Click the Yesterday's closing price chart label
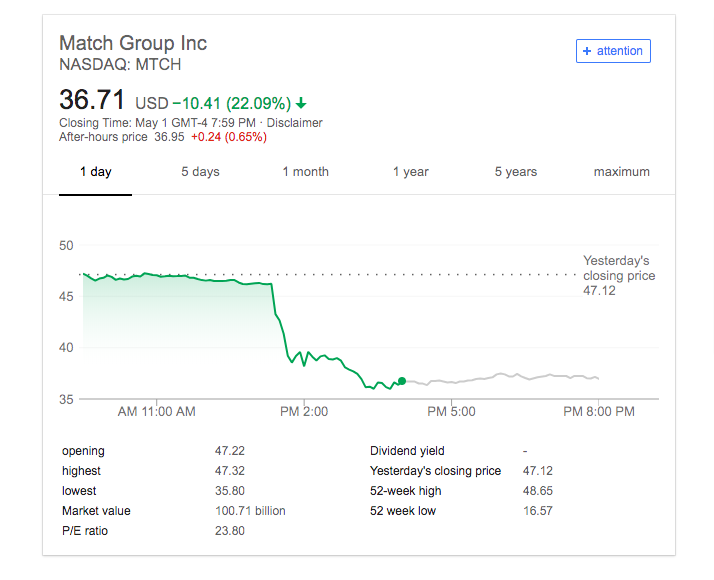This screenshot has height=580, width=714. [619, 275]
